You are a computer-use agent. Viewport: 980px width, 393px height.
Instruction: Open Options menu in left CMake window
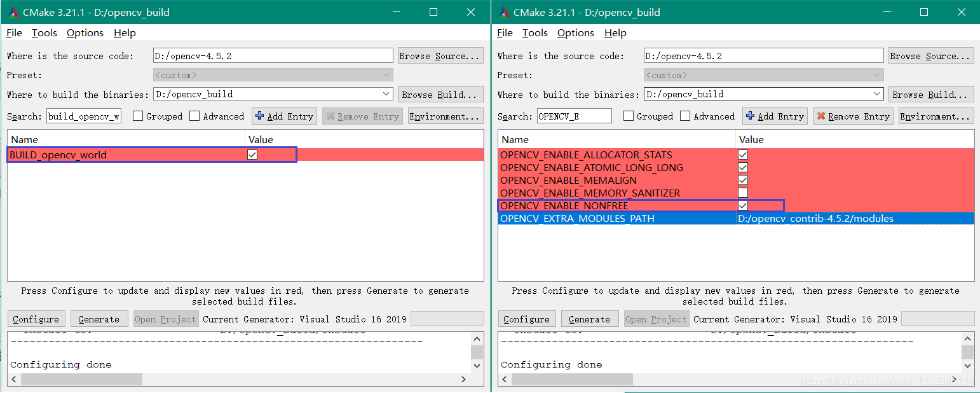(85, 33)
